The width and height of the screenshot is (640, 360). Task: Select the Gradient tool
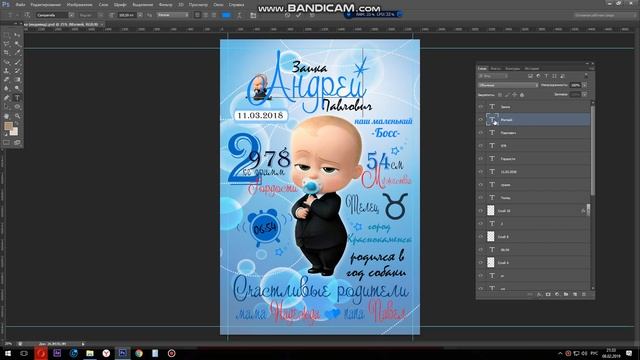pyautogui.click(x=17, y=80)
